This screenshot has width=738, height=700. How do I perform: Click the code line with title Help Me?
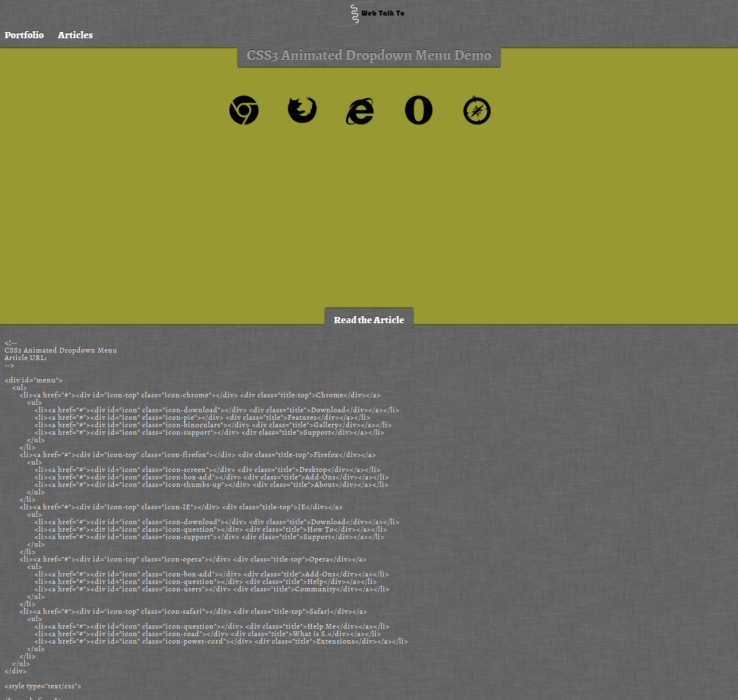(212, 626)
